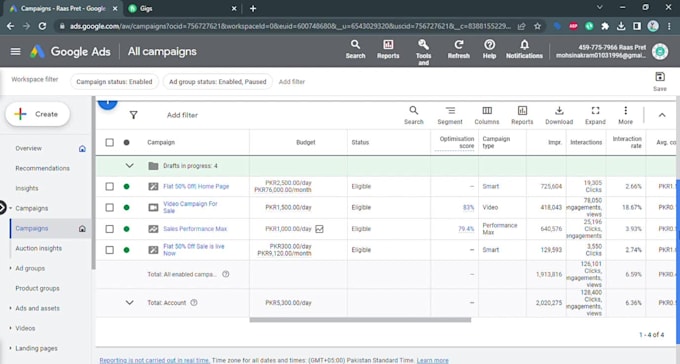The width and height of the screenshot is (680, 364).
Task: Click the Ad group status: Enabled, Paused chip
Action: [218, 82]
